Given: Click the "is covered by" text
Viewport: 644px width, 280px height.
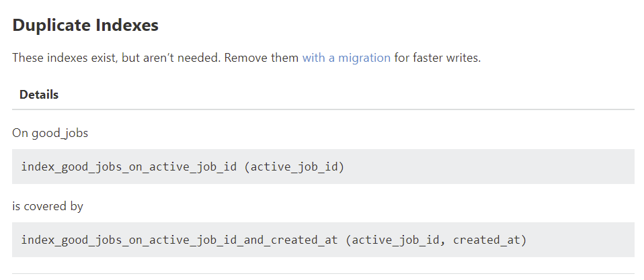Looking at the screenshot, I should tap(48, 206).
